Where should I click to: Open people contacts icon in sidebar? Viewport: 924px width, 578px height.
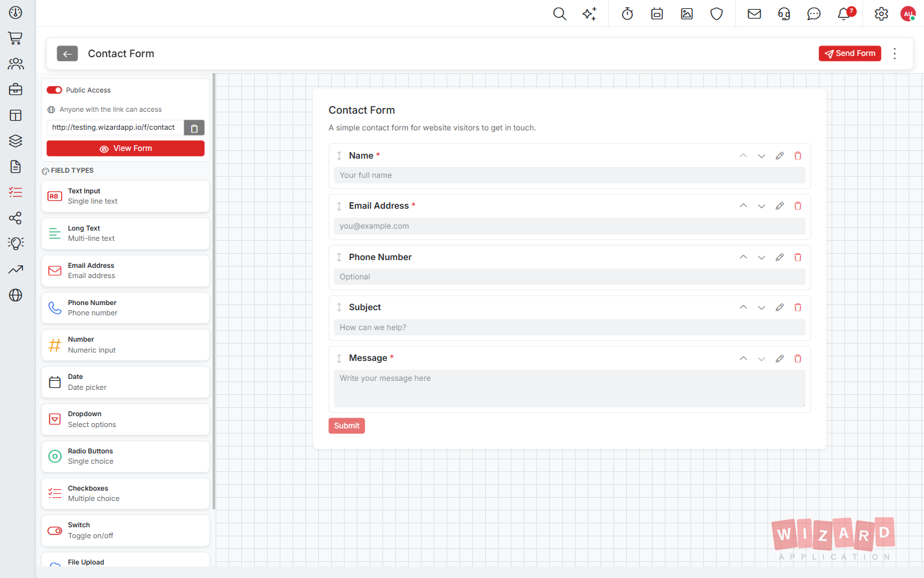[x=15, y=64]
